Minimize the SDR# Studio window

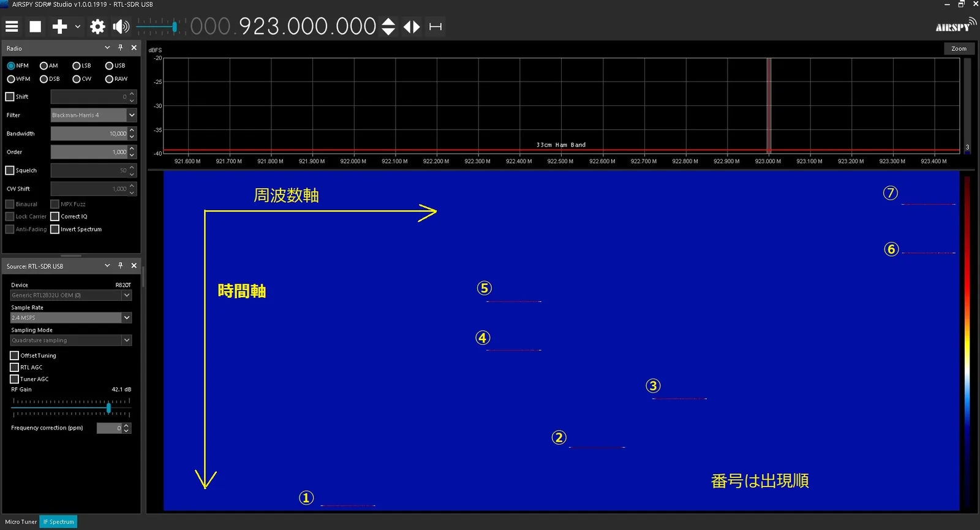[x=947, y=4]
